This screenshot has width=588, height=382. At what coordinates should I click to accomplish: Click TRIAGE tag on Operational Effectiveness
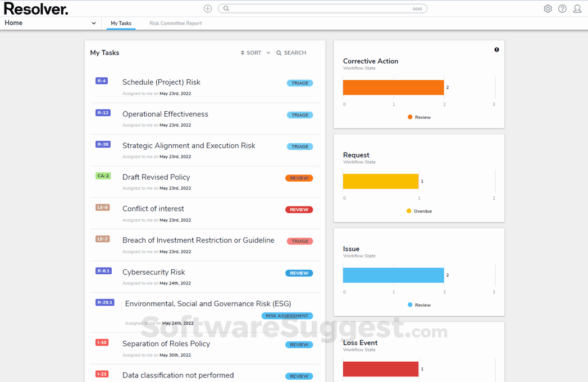tap(300, 115)
